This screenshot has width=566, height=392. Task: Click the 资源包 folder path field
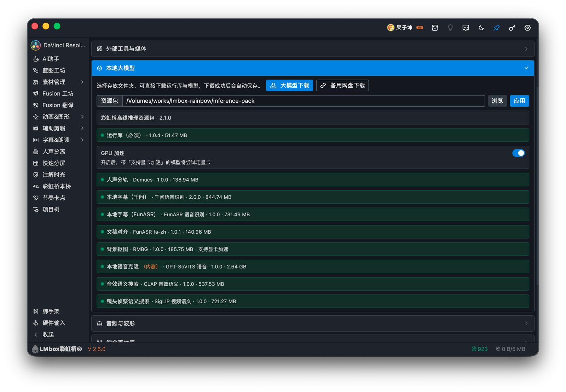(303, 101)
